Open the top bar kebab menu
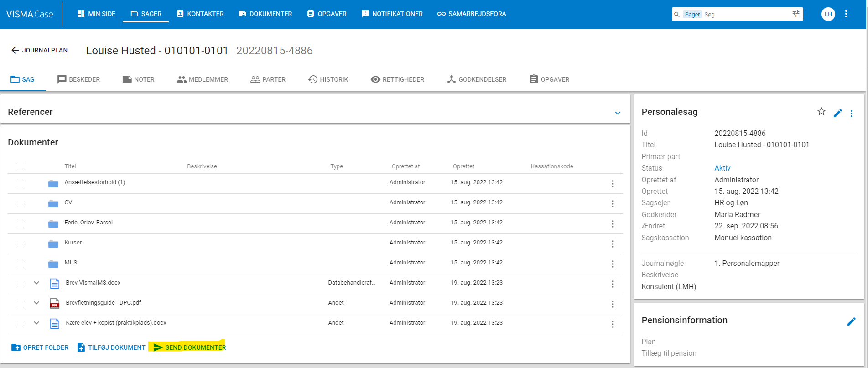 [846, 14]
